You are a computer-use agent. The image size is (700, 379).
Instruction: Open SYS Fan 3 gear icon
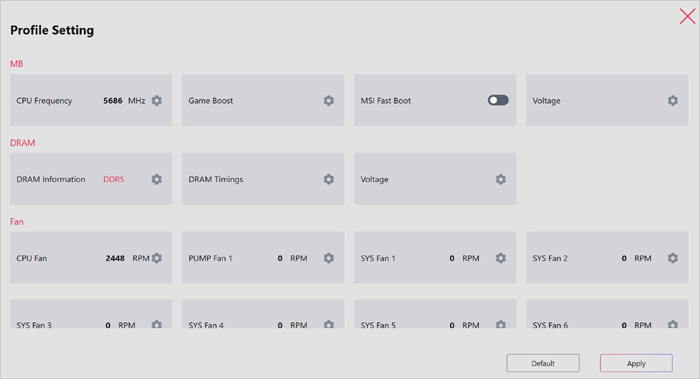click(157, 324)
